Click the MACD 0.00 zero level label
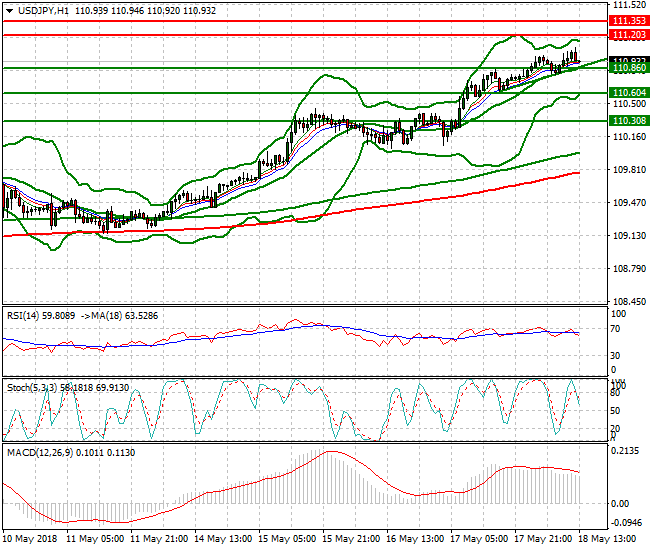The height and width of the screenshot is (550, 650). coord(620,504)
